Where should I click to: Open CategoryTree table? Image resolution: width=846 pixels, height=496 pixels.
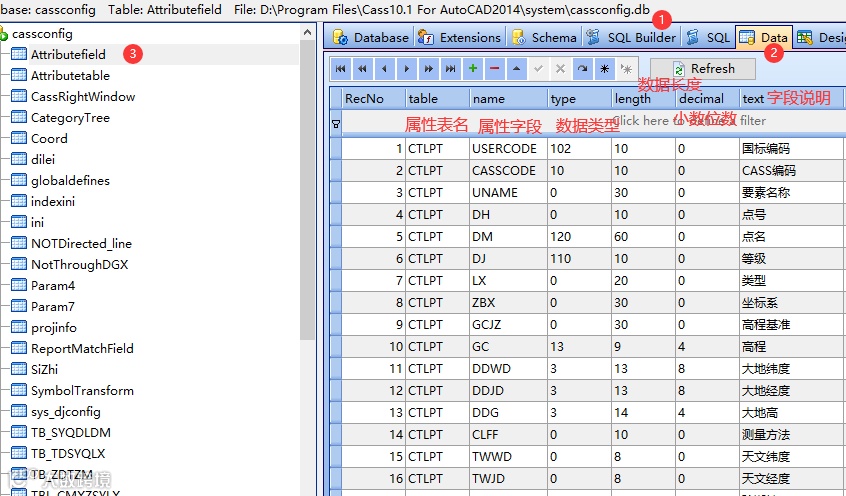point(70,118)
